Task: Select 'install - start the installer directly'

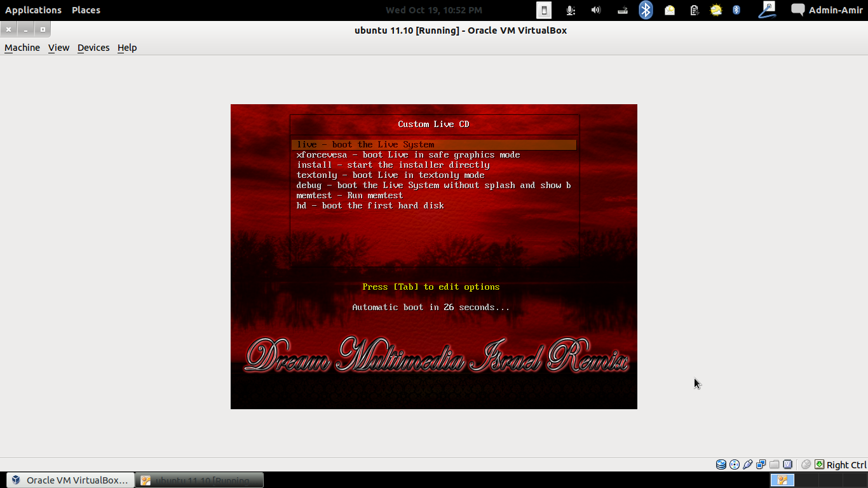Action: click(x=434, y=165)
